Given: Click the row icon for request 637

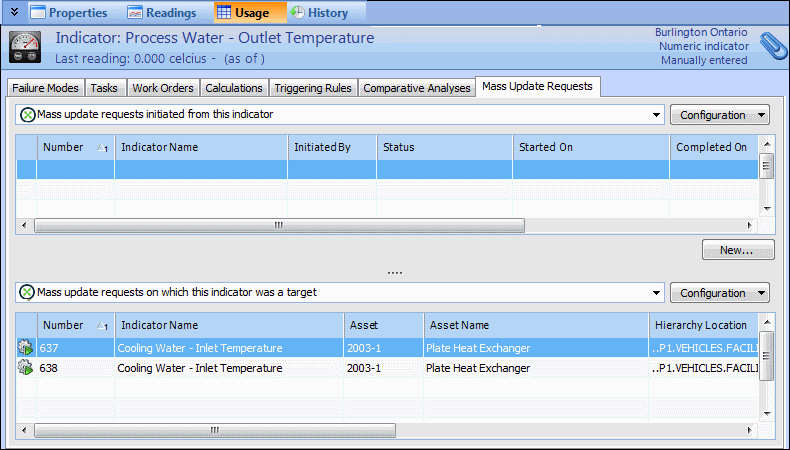Looking at the screenshot, I should coord(25,348).
